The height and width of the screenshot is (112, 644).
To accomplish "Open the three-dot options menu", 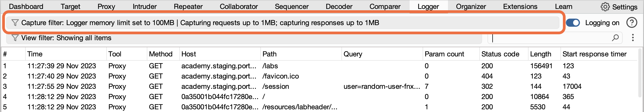I will click(x=633, y=38).
